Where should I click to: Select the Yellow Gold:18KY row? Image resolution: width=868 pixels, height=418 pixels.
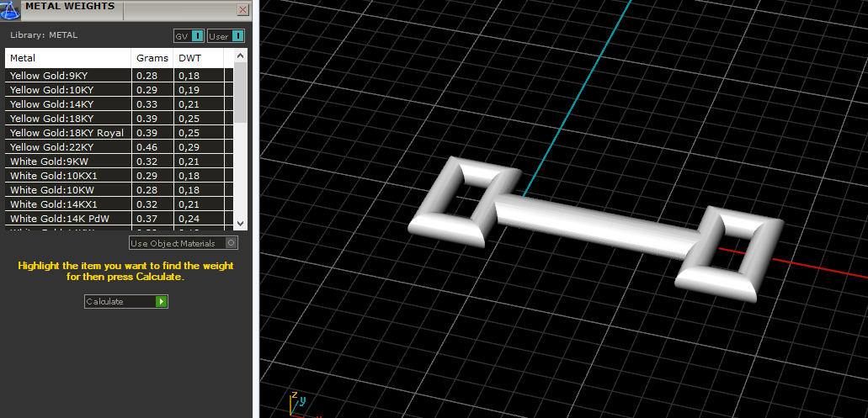pos(119,119)
